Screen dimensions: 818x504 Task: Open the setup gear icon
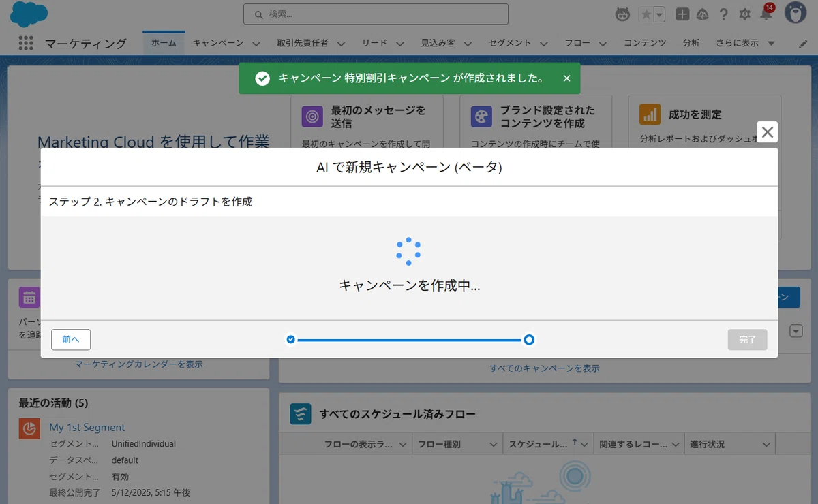744,14
